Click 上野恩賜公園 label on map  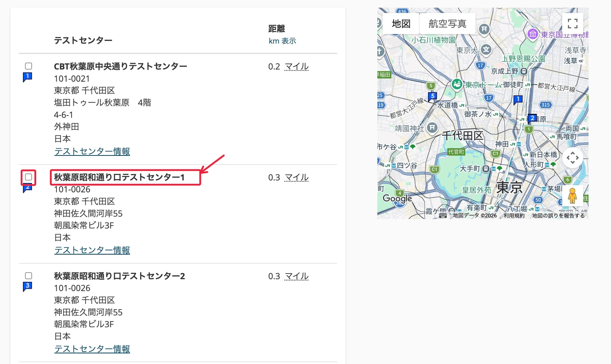pyautogui.click(x=523, y=59)
